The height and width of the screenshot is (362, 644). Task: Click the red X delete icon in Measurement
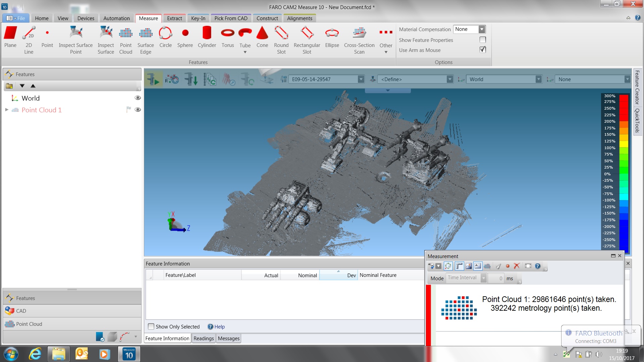(x=517, y=266)
